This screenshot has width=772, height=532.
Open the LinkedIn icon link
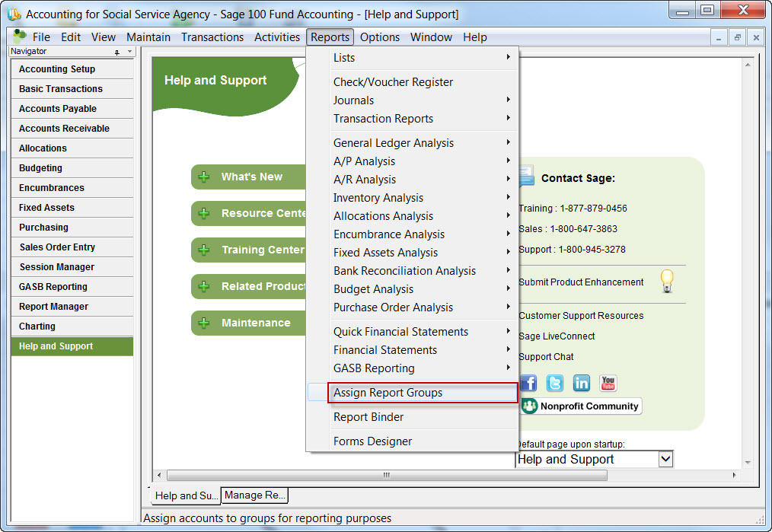tap(582, 384)
